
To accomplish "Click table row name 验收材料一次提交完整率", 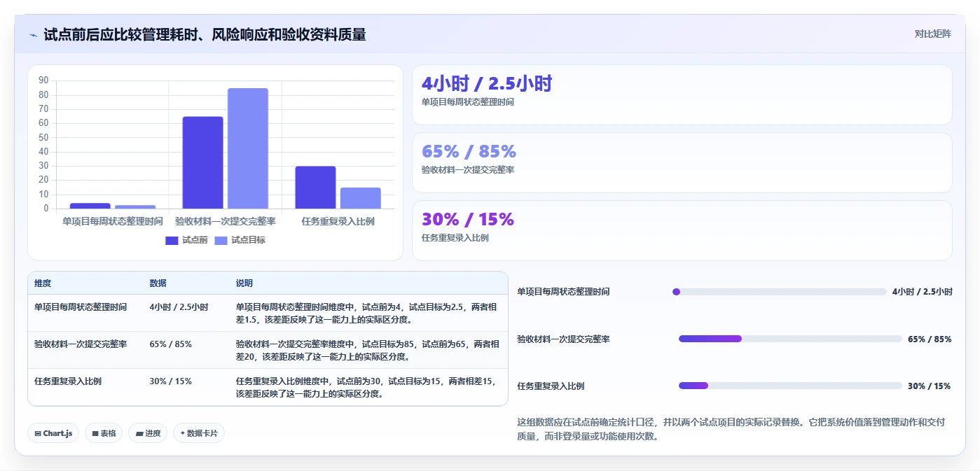I will point(81,344).
